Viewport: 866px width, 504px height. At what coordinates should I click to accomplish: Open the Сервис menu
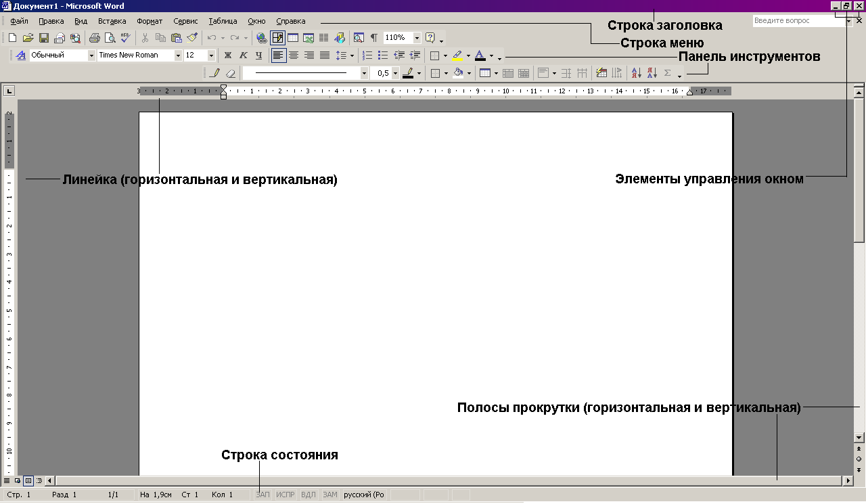tap(185, 21)
